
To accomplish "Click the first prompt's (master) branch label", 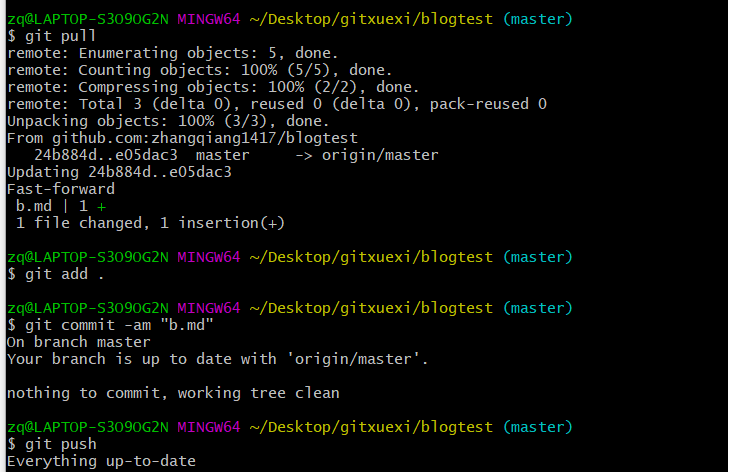I will pyautogui.click(x=537, y=19).
